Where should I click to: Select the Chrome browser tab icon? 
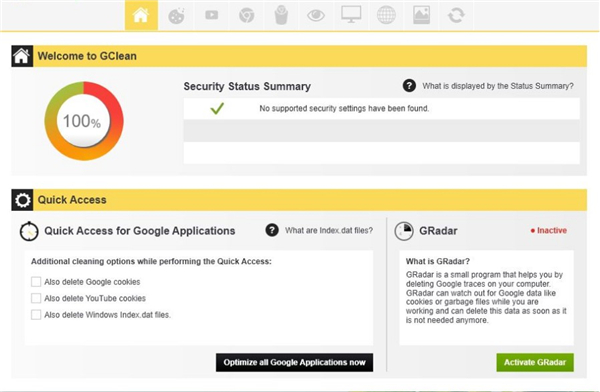[246, 15]
